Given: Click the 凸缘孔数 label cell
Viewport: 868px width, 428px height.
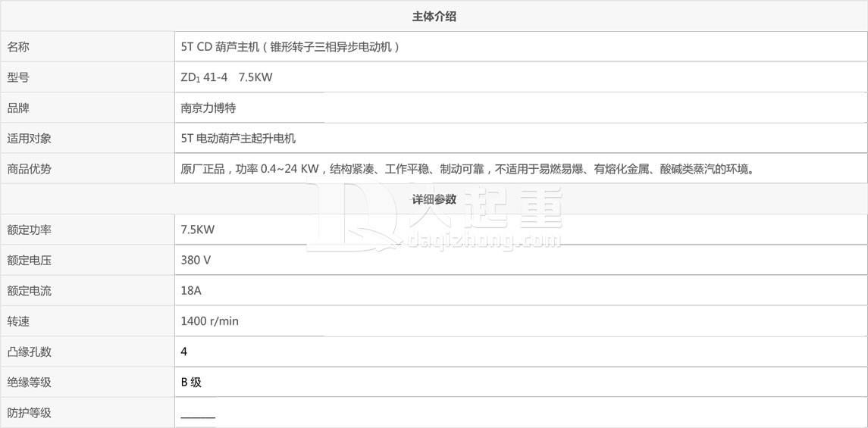Looking at the screenshot, I should [x=87, y=351].
